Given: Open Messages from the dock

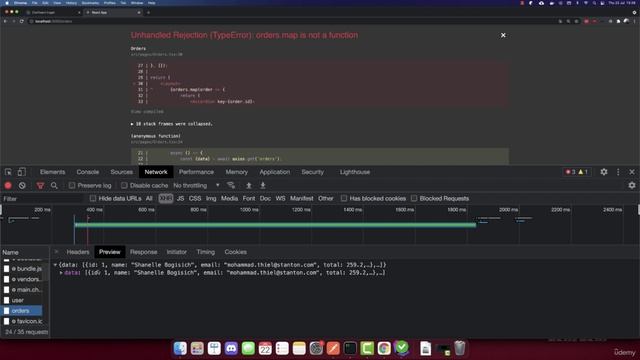Looking at the screenshot, I should [x=248, y=348].
